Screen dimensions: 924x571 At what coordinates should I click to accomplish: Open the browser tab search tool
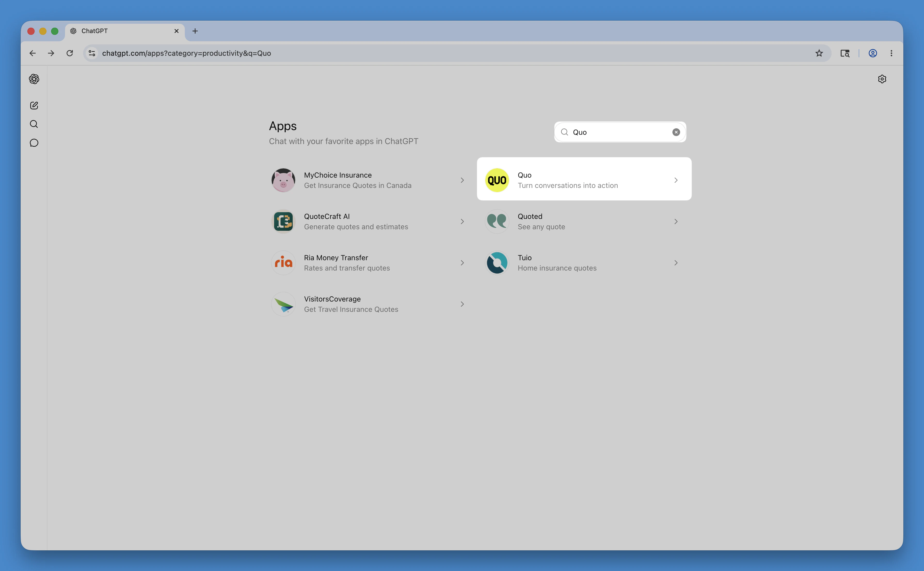click(x=845, y=53)
